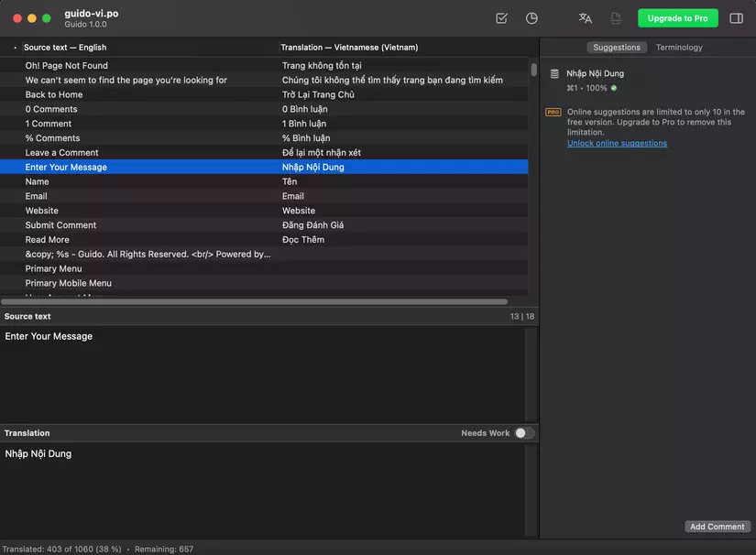Image resolution: width=756 pixels, height=555 pixels.
Task: Click the PRO badge icon
Action: (553, 113)
